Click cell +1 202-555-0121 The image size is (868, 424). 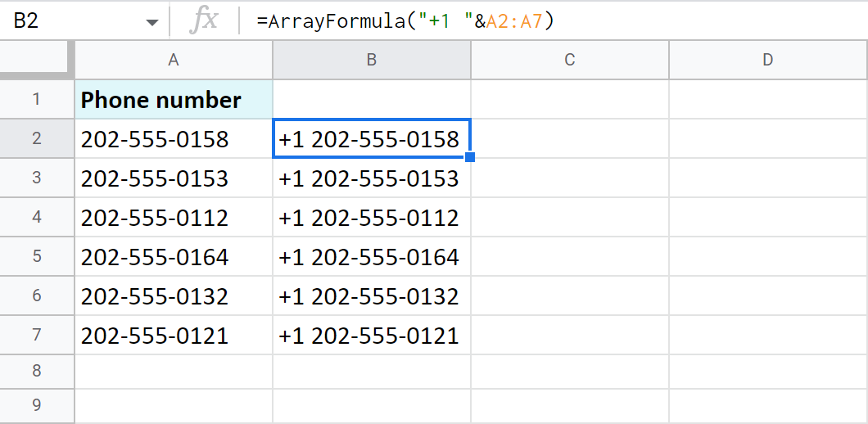coord(372,336)
